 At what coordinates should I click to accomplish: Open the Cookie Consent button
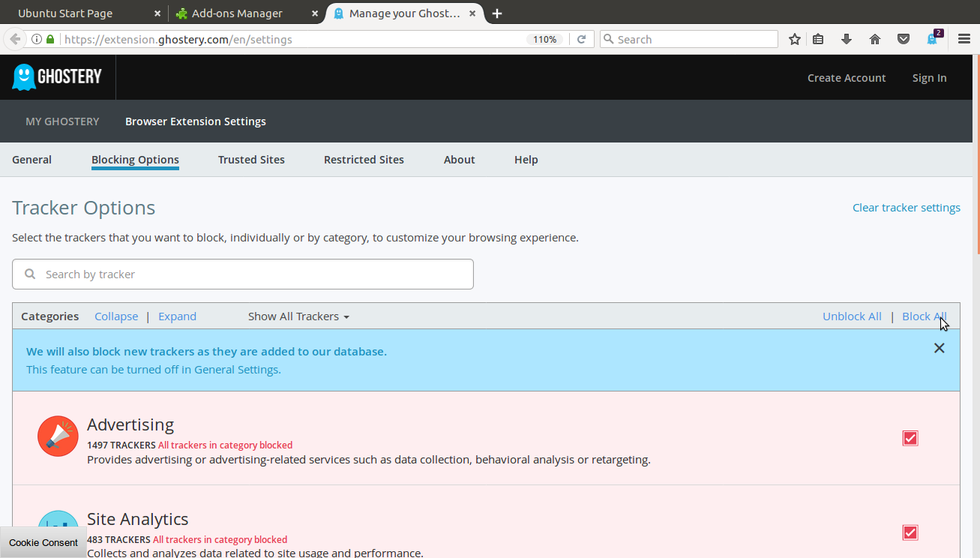coord(43,542)
